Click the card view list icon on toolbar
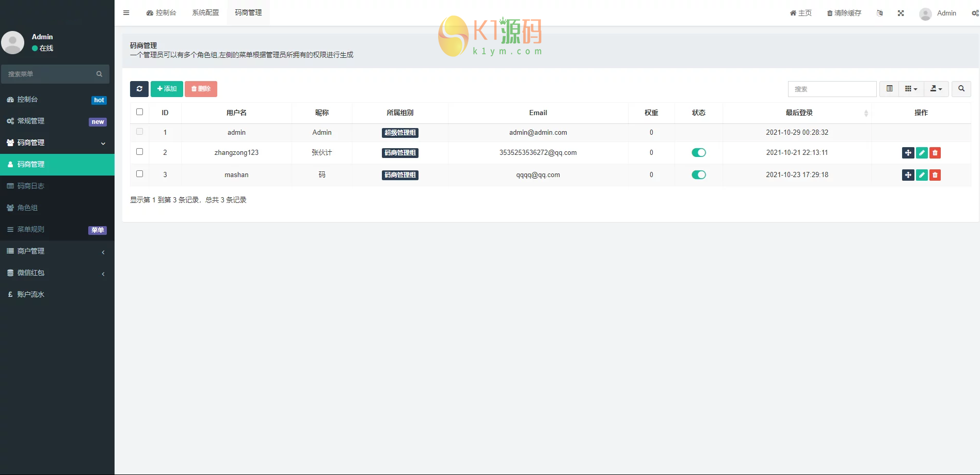The height and width of the screenshot is (475, 980). 889,89
